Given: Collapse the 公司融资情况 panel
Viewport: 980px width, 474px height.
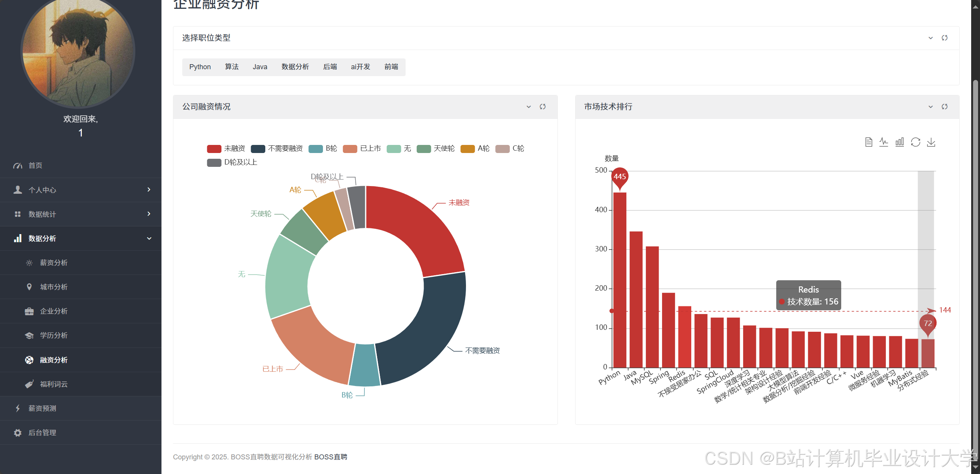Looking at the screenshot, I should tap(529, 107).
